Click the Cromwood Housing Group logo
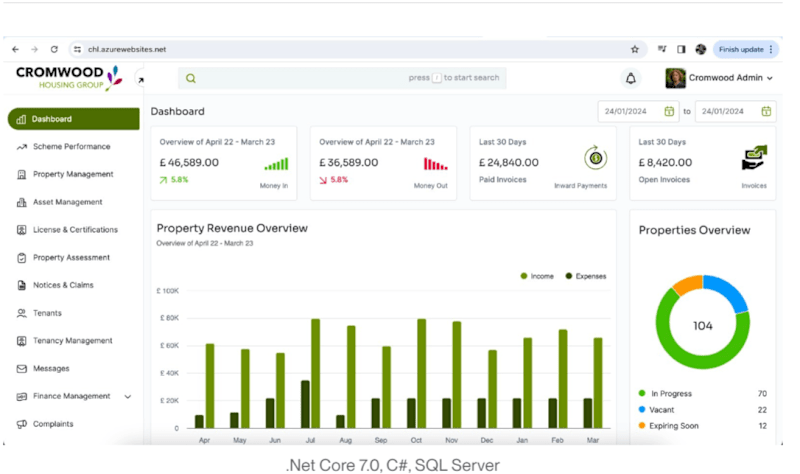 coord(69,78)
